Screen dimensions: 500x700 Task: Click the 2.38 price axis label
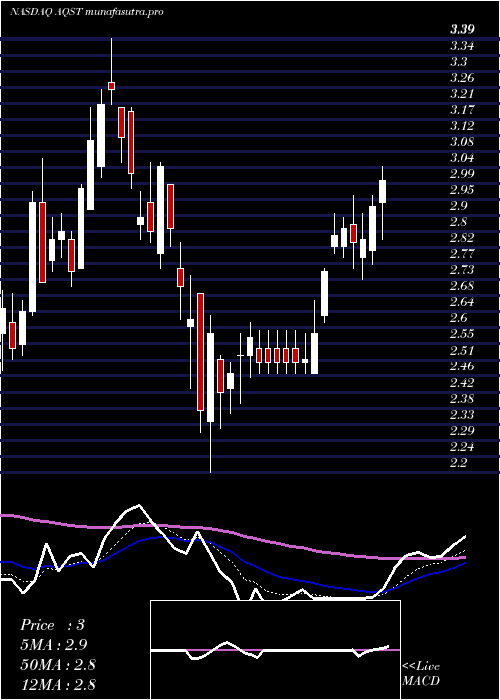point(462,399)
